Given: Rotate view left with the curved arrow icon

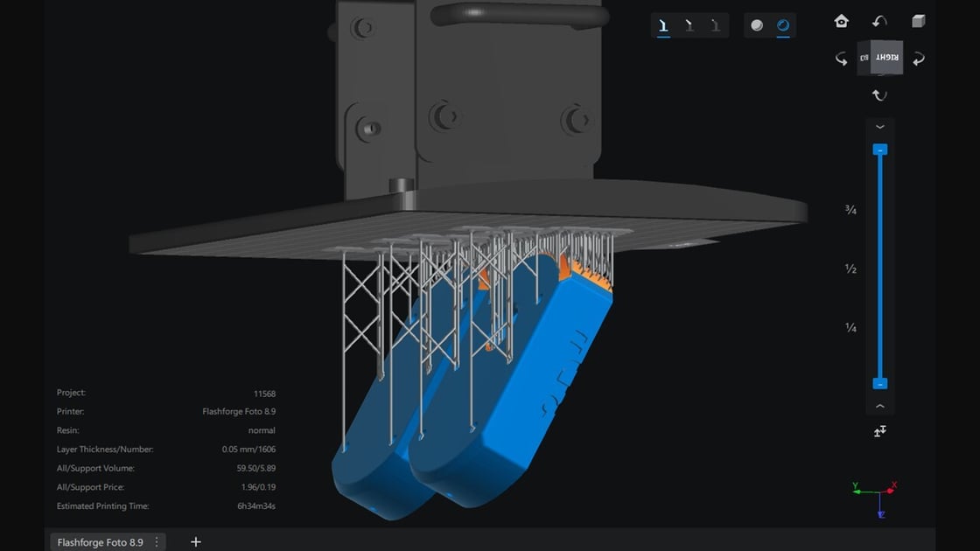Looking at the screenshot, I should (841, 59).
